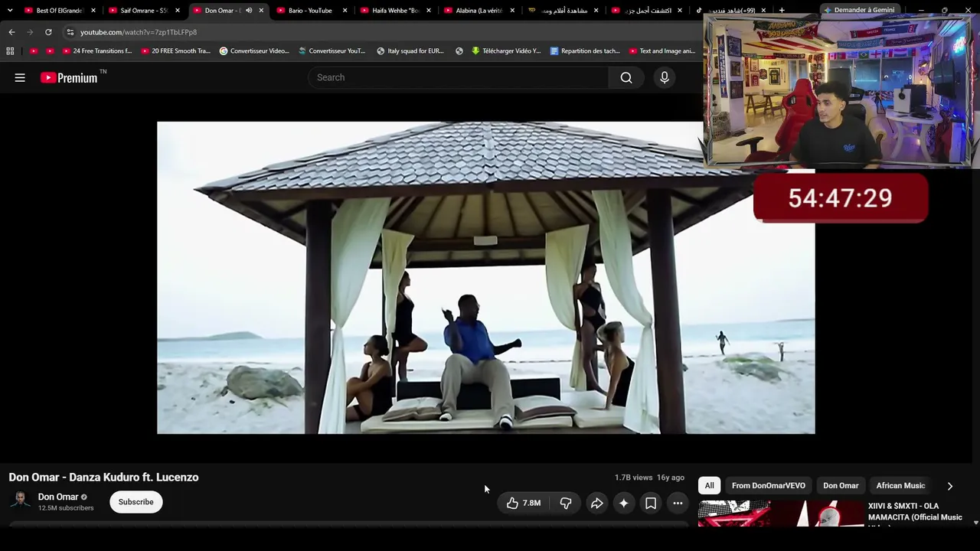Screen dimensions: 980x551
Task: Open 24 Free Transitions bookmark
Action: coord(96,51)
